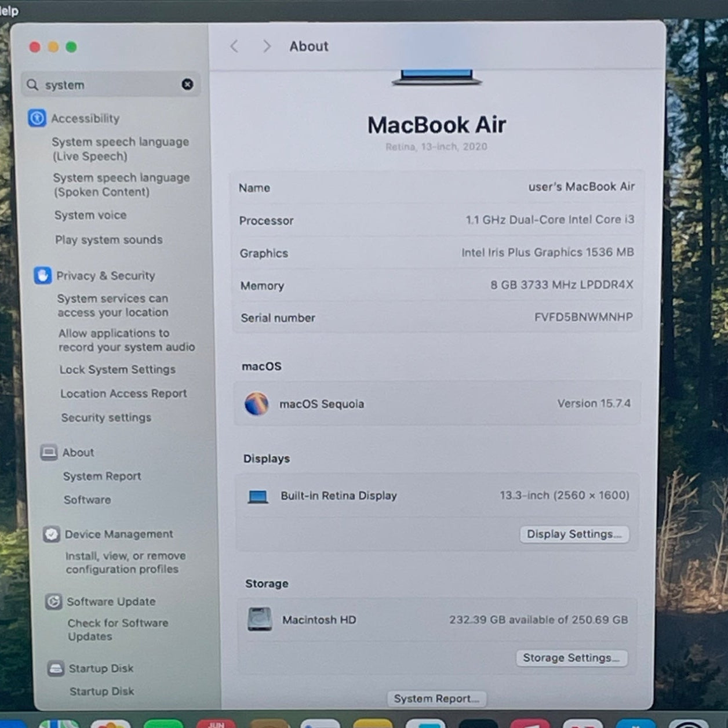Click the Device Management checkmark icon

pos(52,534)
